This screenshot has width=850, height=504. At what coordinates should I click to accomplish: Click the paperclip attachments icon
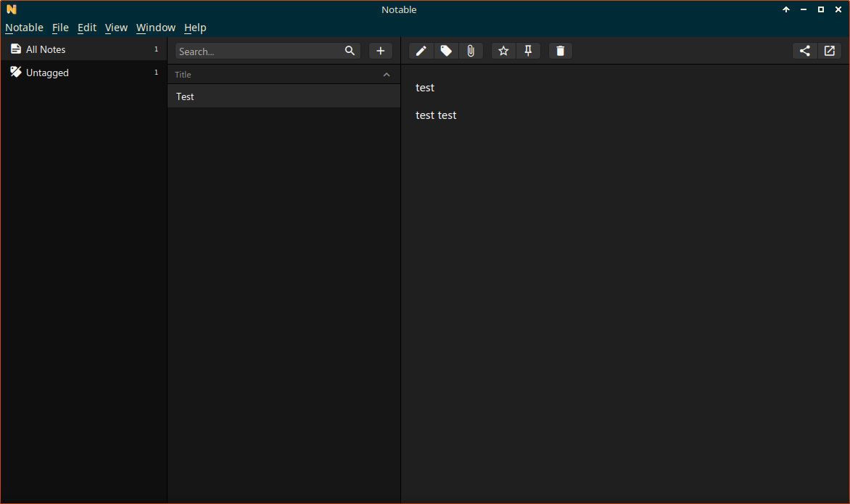pos(471,51)
